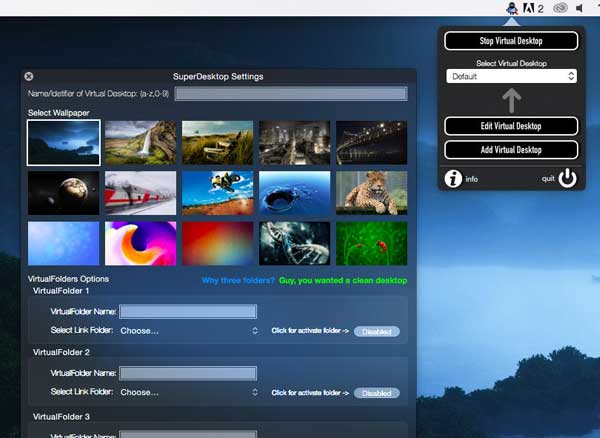The width and height of the screenshot is (600, 438).
Task: Click the Edit Virtual Desktop button
Action: coord(511,126)
